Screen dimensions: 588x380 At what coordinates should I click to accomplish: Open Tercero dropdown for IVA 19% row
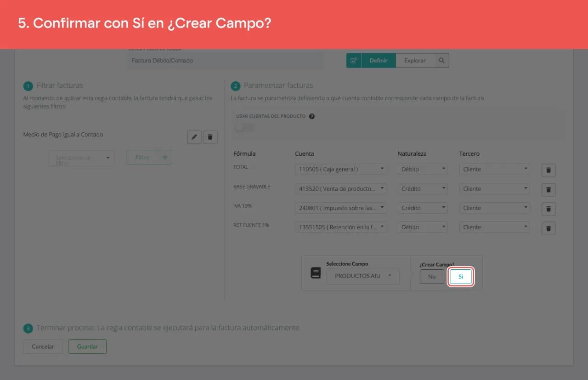pos(495,208)
